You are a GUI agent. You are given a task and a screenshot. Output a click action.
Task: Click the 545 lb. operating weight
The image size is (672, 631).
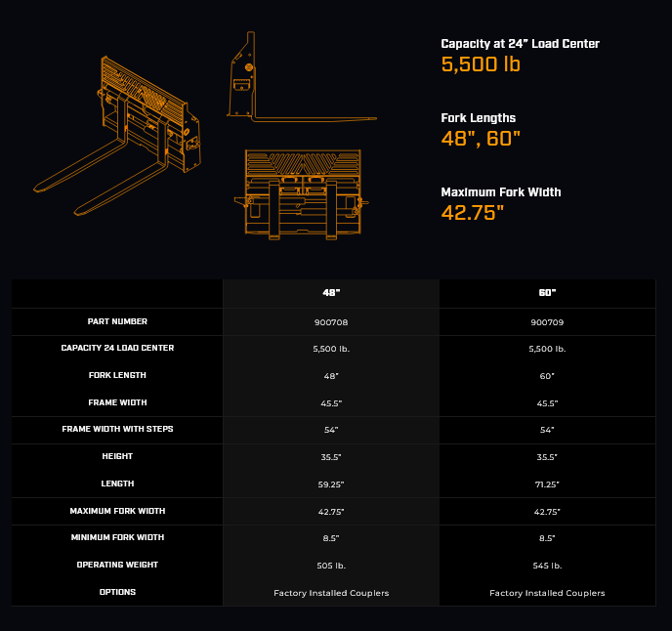(x=547, y=565)
